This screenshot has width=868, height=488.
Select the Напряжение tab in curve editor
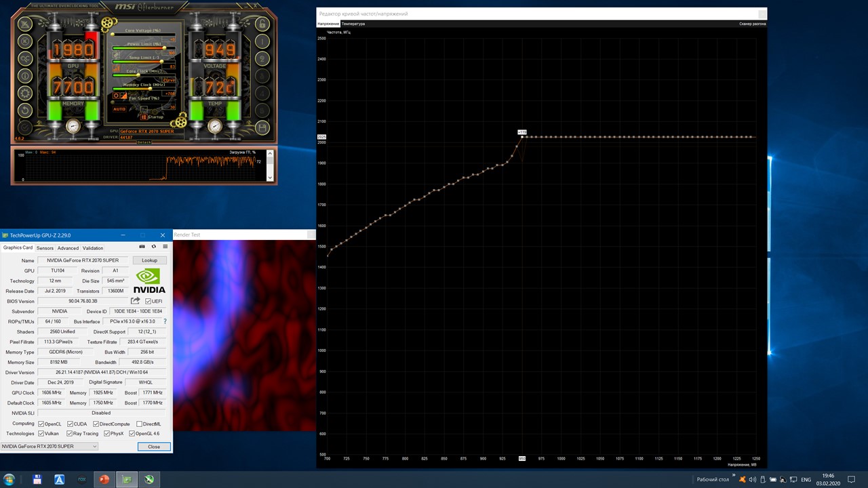point(328,24)
